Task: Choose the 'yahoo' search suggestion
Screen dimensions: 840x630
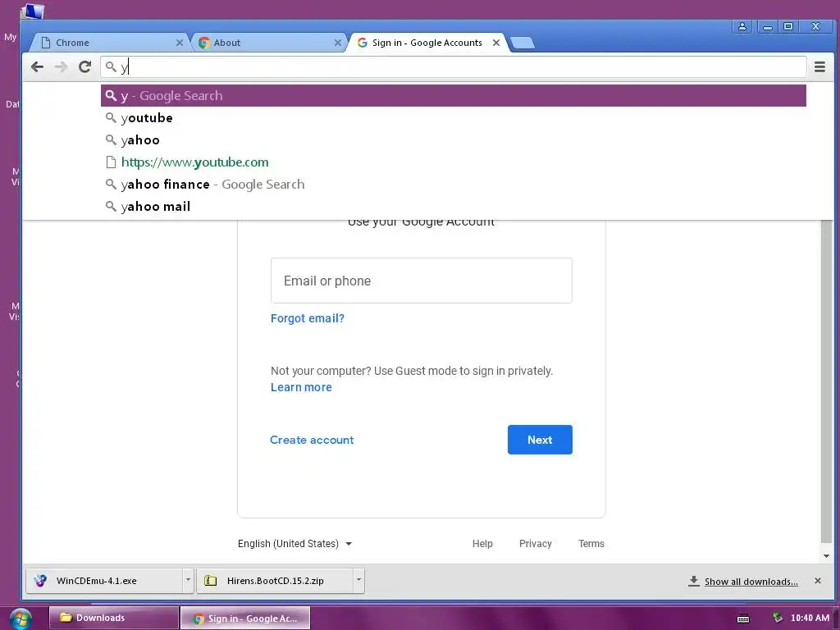Action: 453,140
